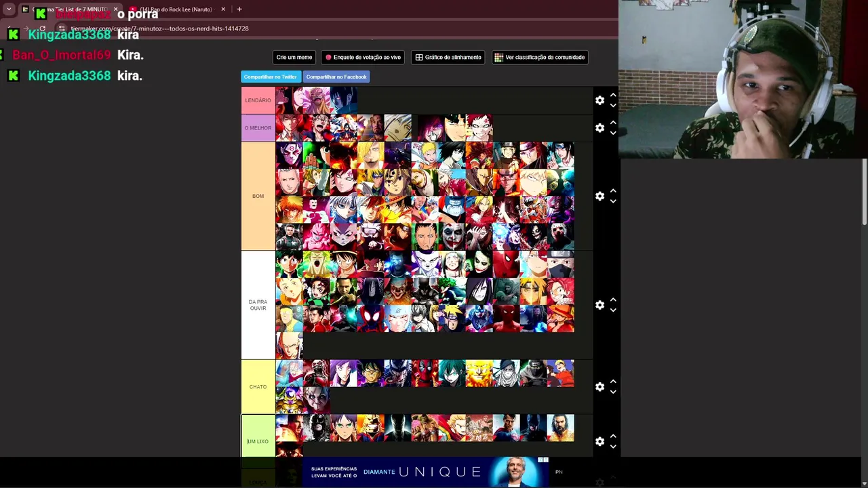Open settings gear for BOM tier
Image resolution: width=868 pixels, height=488 pixels.
[x=599, y=196]
